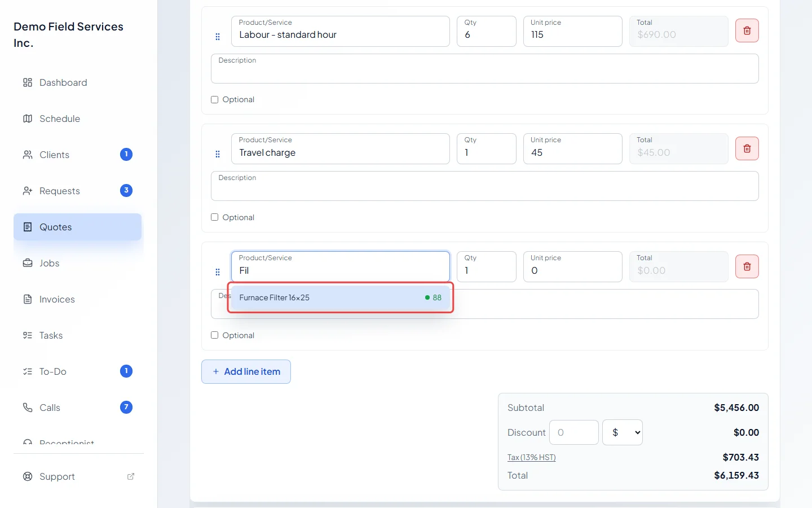Screen dimensions: 812x508
Task: Click the Support external link icon
Action: [x=131, y=476]
